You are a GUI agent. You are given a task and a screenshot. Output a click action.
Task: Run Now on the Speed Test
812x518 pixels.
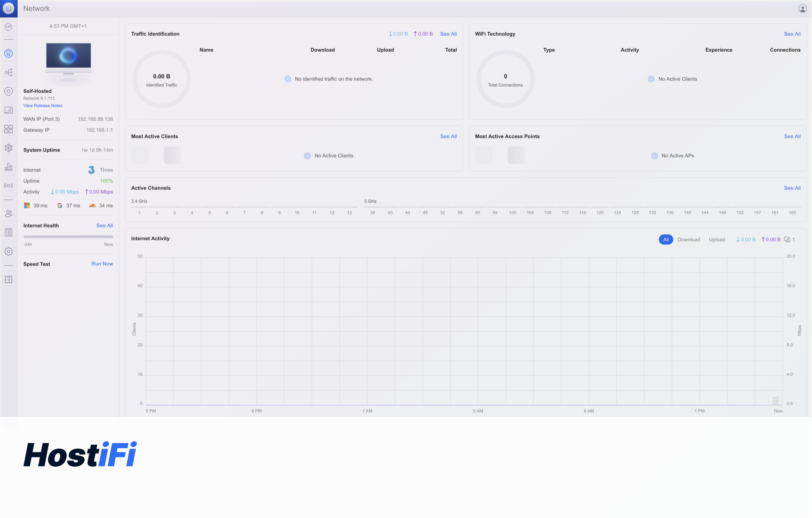point(102,264)
